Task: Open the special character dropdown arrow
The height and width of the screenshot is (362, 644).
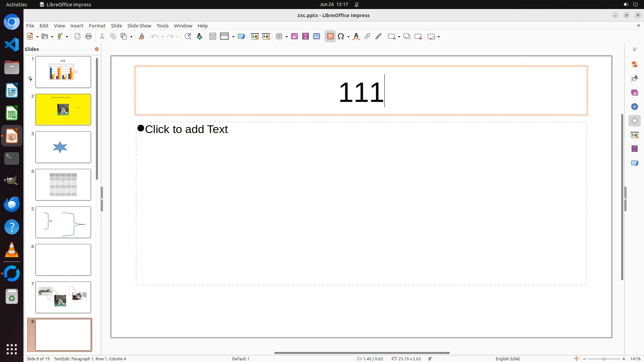Action: coord(348,37)
